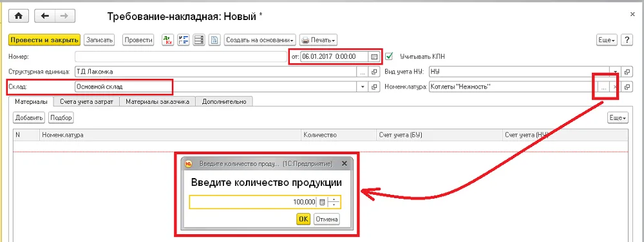Clear the Номенклатура field with the x
The width and height of the screenshot is (644, 242).
[615, 87]
